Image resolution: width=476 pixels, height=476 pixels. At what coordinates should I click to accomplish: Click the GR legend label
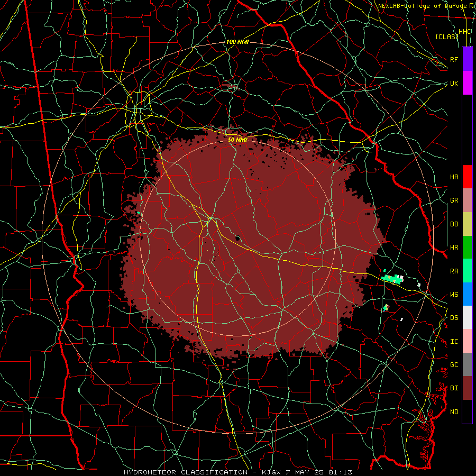[x=454, y=200]
